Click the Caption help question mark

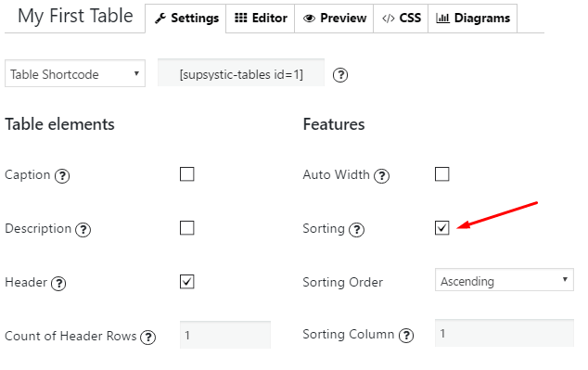click(x=62, y=176)
